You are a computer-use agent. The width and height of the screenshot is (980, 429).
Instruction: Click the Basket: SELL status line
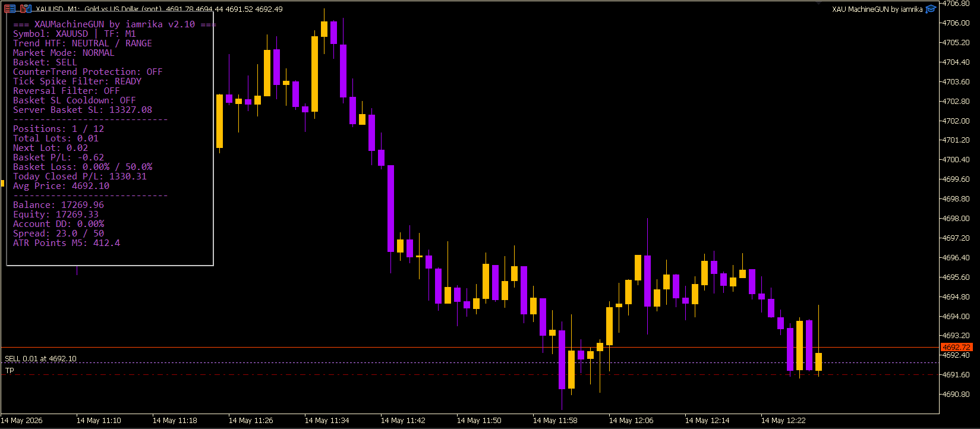point(45,62)
